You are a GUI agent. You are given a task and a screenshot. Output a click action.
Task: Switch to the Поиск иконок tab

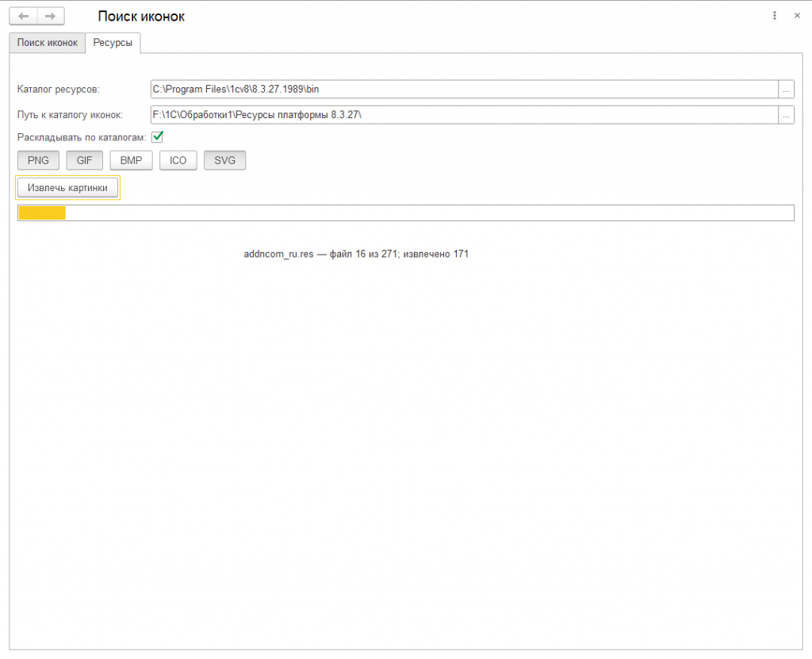tap(47, 43)
